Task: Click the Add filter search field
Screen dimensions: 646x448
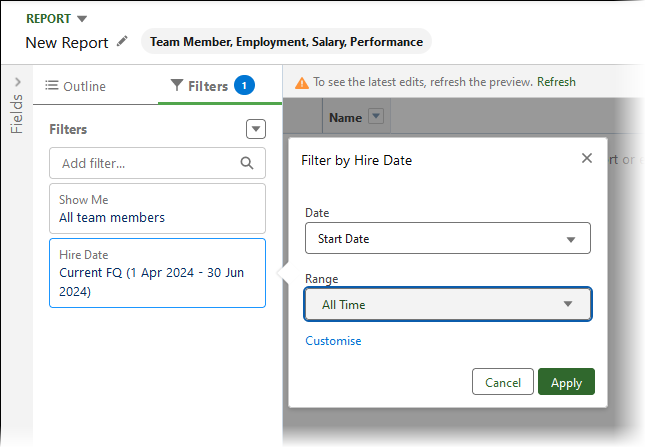Action: point(145,163)
